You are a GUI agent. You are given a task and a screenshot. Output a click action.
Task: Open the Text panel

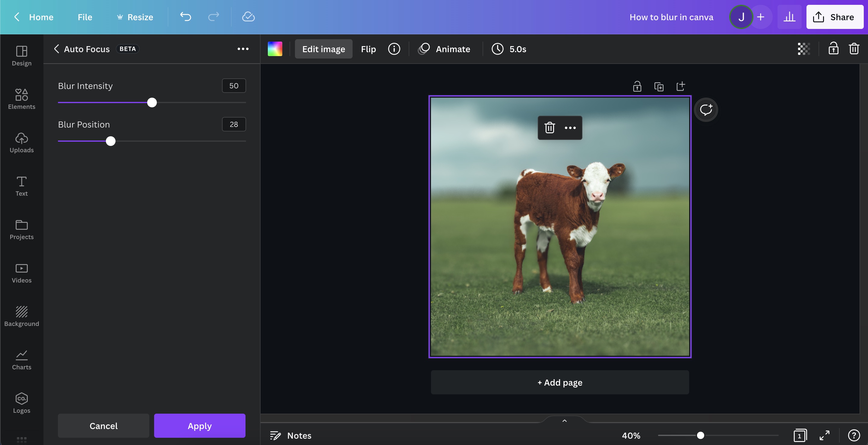coord(22,186)
